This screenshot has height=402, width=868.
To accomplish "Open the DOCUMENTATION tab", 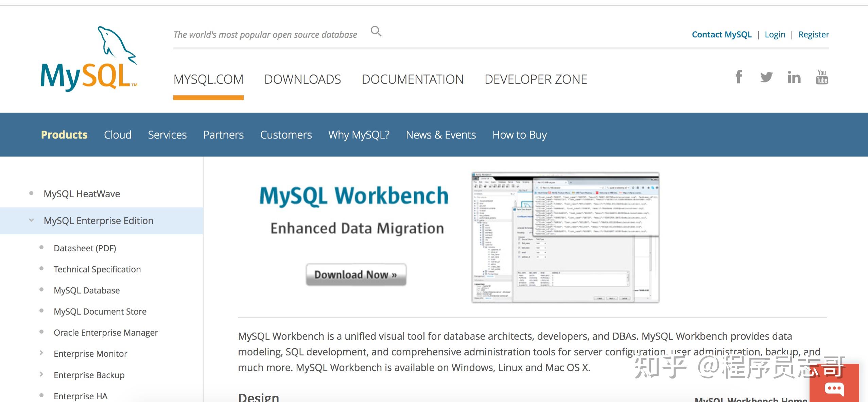I will click(x=413, y=79).
